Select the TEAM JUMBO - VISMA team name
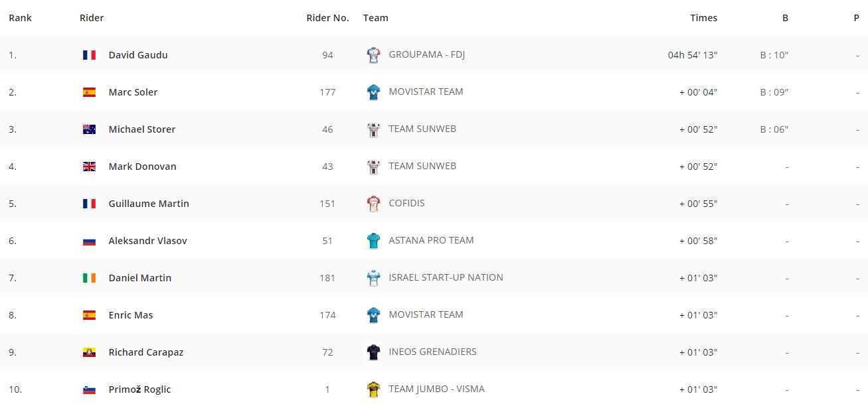The height and width of the screenshot is (414, 868). [436, 389]
